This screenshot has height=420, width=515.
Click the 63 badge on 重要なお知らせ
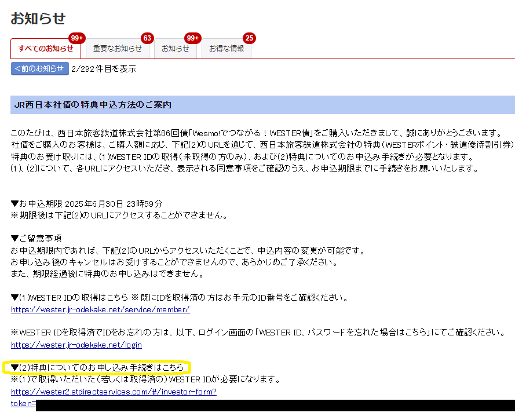coord(147,38)
